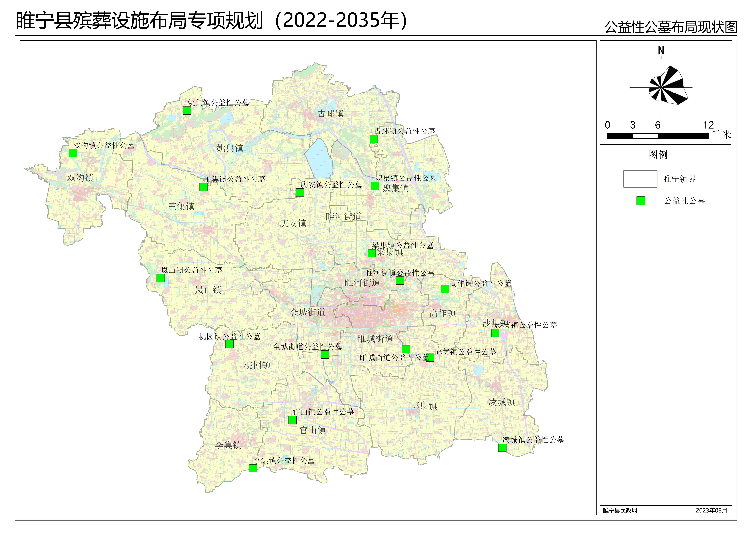
Task: Click the 高作镇 town label
Action: coord(443,313)
